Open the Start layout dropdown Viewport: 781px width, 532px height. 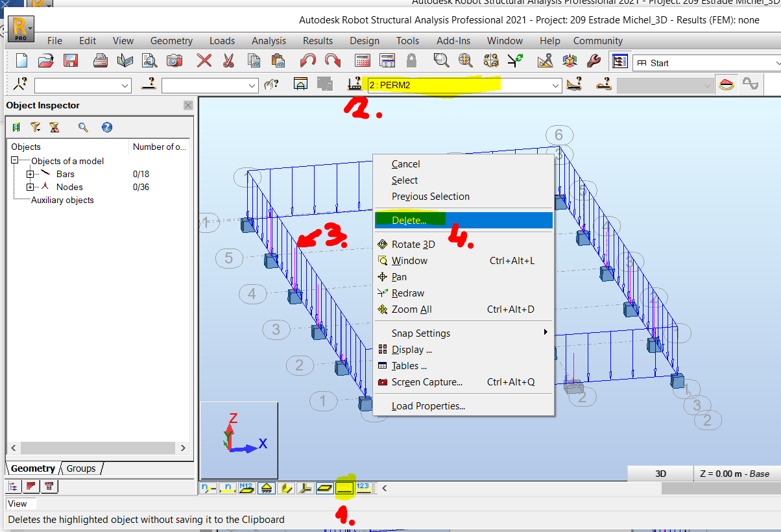(776, 63)
